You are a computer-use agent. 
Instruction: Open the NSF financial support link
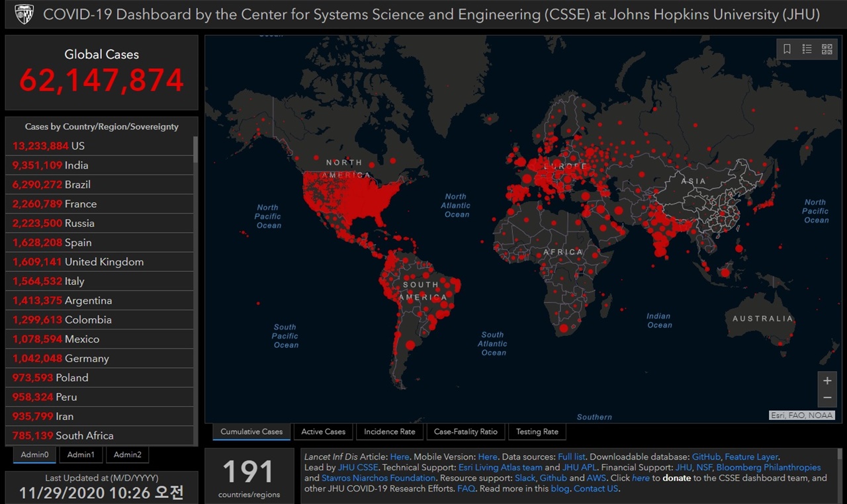tap(705, 468)
